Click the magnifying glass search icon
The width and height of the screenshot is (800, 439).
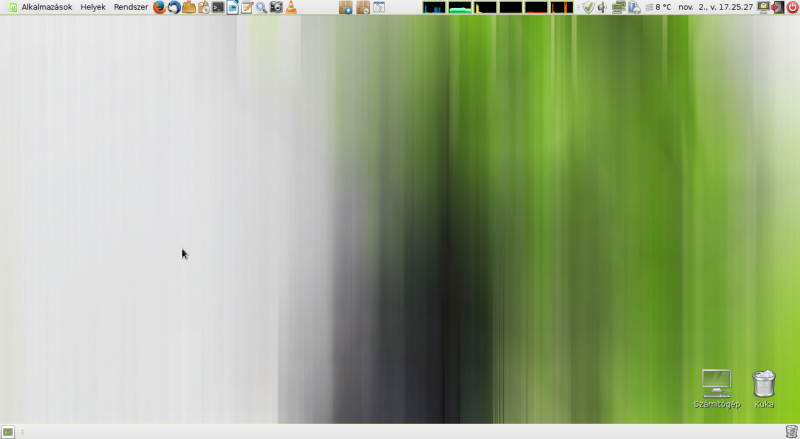261,7
